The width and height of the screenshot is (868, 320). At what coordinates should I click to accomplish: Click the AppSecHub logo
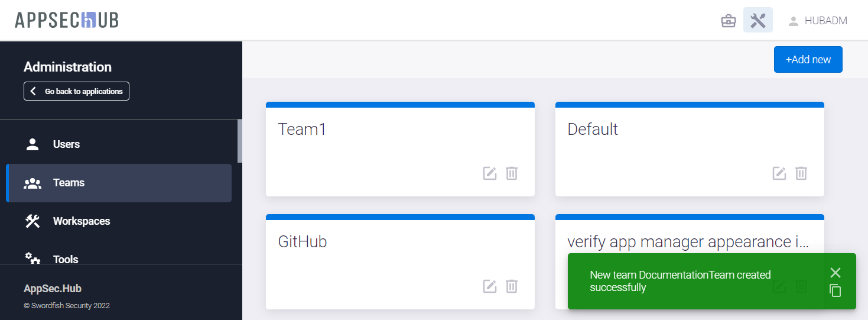67,20
